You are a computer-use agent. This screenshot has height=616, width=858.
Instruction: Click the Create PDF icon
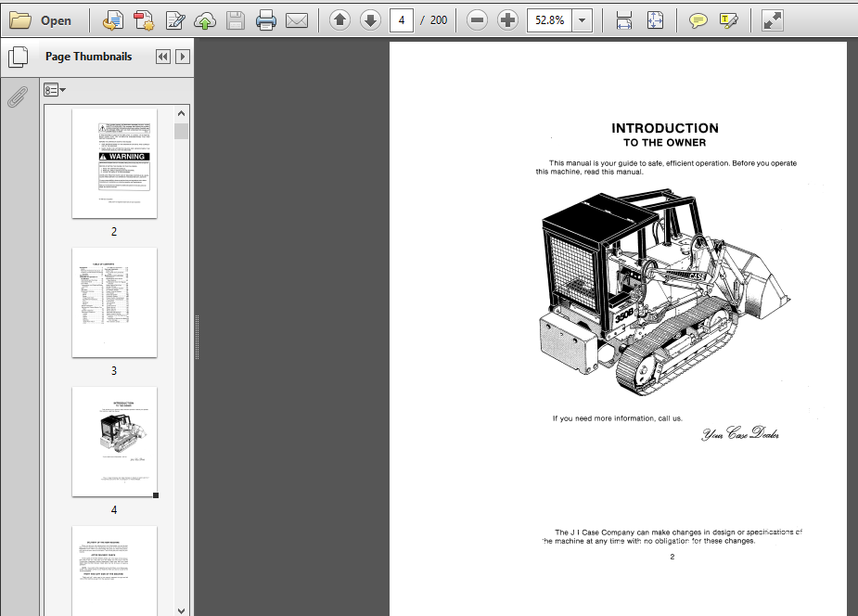point(144,20)
